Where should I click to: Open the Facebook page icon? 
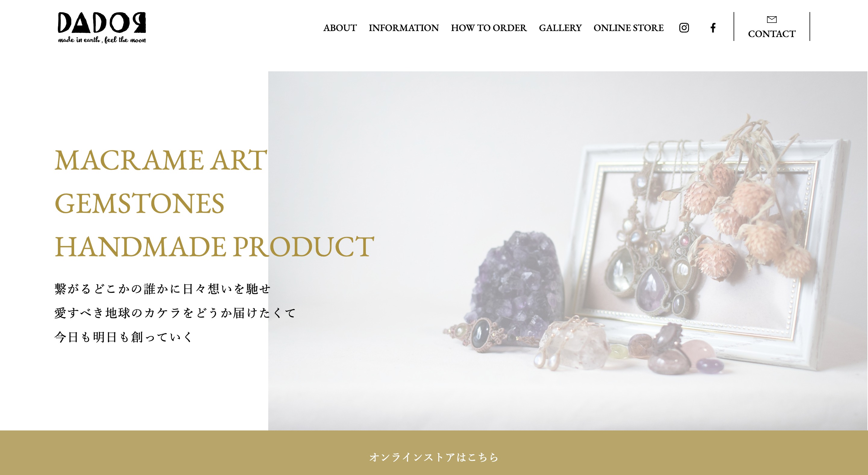click(713, 28)
